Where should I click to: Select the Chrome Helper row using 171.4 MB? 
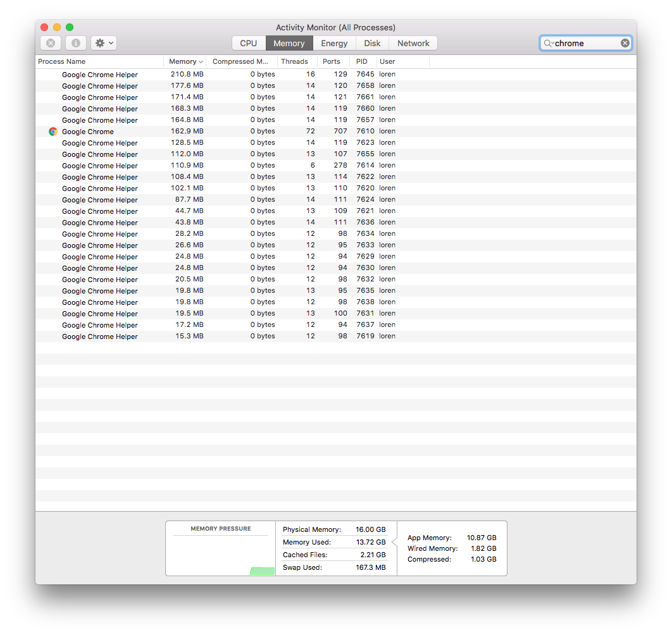coord(336,97)
